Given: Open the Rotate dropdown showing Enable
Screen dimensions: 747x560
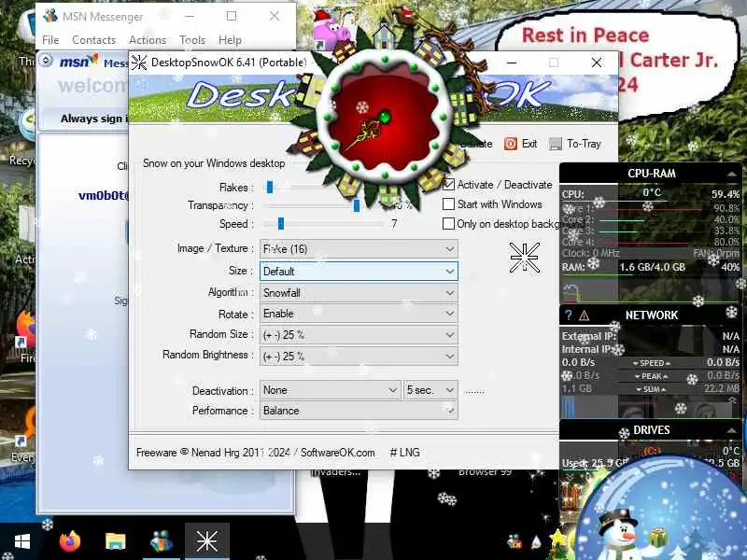Looking at the screenshot, I should pyautogui.click(x=359, y=314).
